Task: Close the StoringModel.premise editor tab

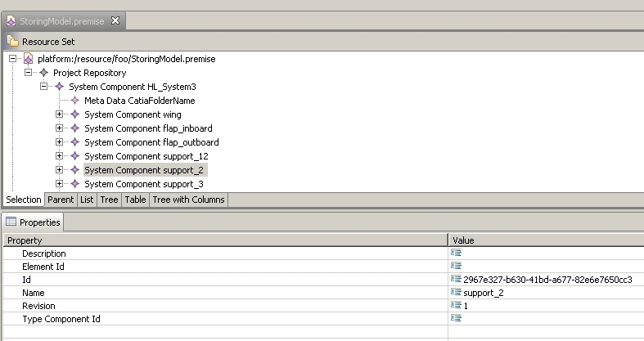Action: coord(116,20)
